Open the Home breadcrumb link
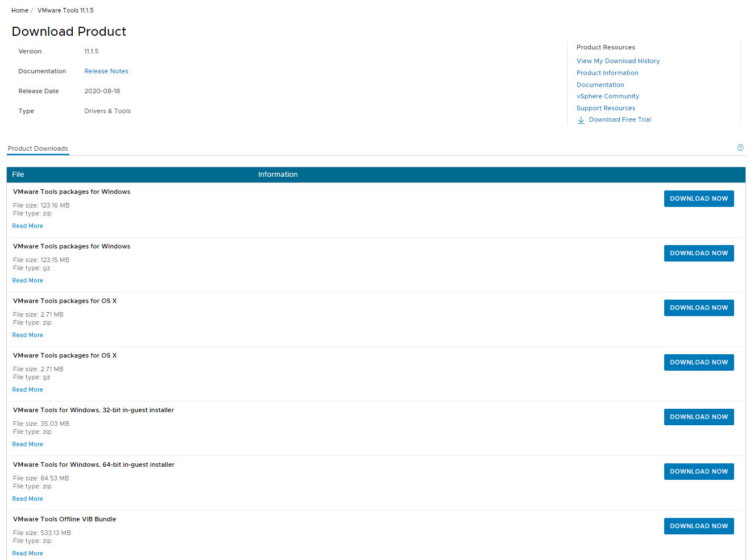 click(x=20, y=10)
